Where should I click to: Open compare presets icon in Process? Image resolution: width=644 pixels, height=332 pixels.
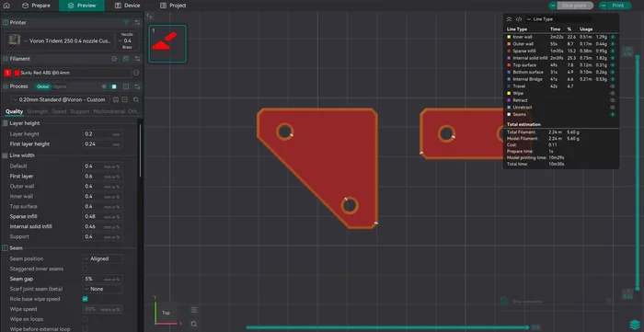click(x=126, y=86)
